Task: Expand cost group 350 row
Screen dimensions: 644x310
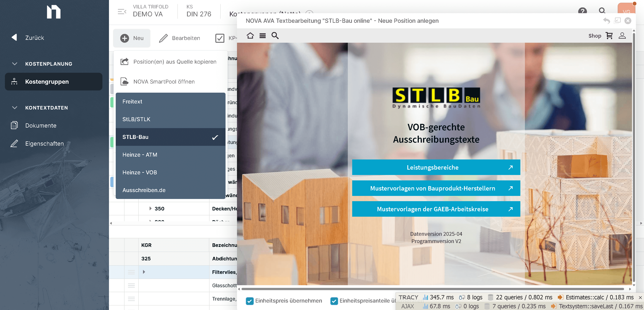Action: point(150,208)
